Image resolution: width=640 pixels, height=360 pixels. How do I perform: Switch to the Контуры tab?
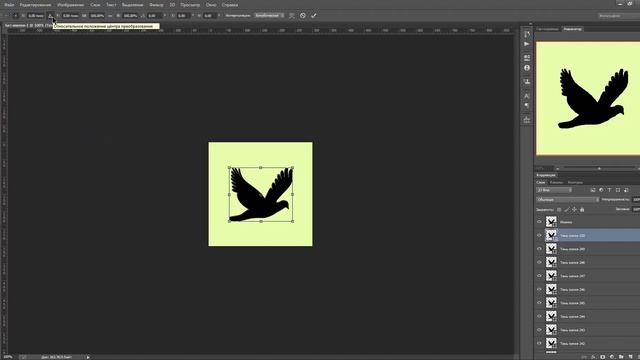tap(575, 182)
